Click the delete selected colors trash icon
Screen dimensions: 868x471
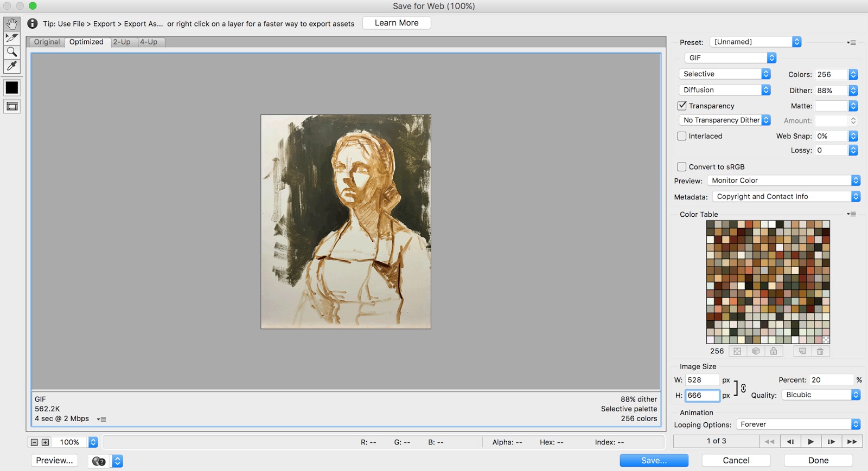click(820, 351)
